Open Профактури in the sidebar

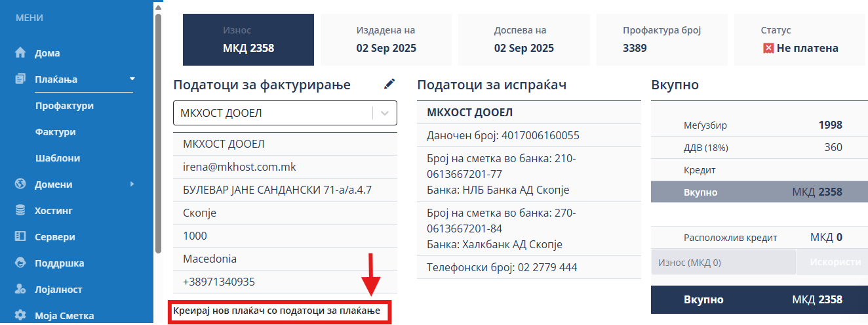coord(64,106)
